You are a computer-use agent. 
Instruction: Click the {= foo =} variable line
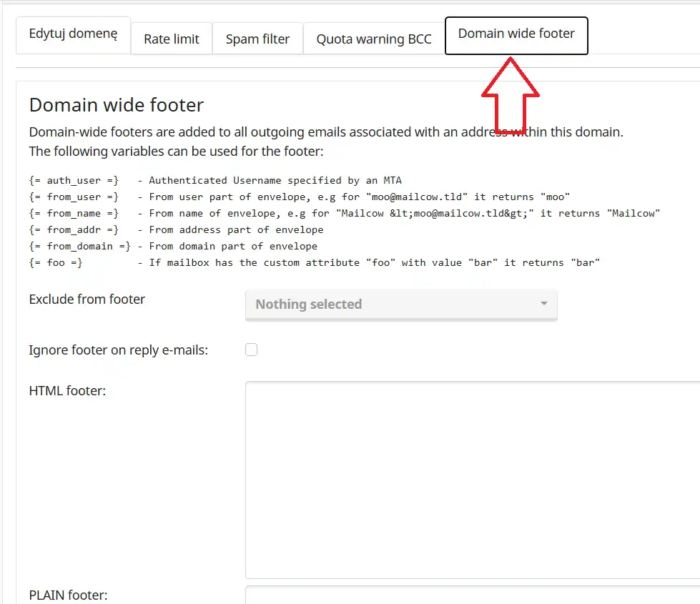[315, 263]
